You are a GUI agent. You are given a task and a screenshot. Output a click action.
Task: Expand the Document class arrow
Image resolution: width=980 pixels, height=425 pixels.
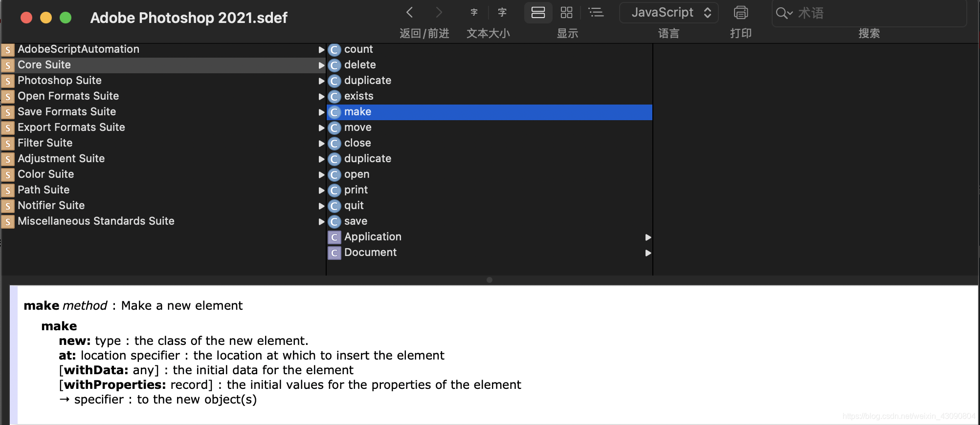(648, 253)
